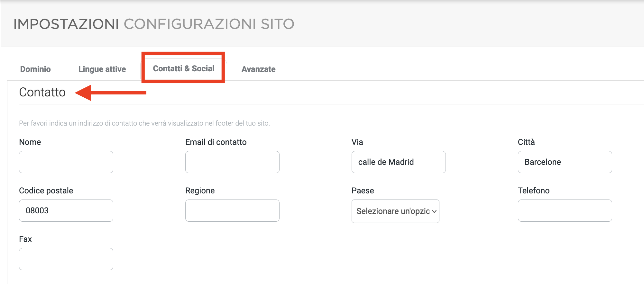This screenshot has width=644, height=284.
Task: Click the Fax label
Action: point(25,239)
